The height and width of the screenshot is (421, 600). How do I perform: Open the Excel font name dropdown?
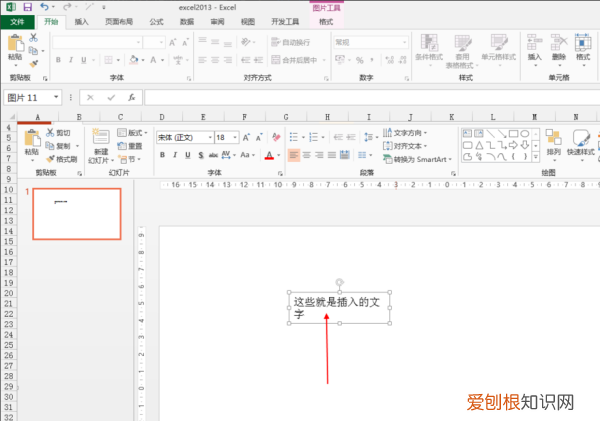click(139, 42)
